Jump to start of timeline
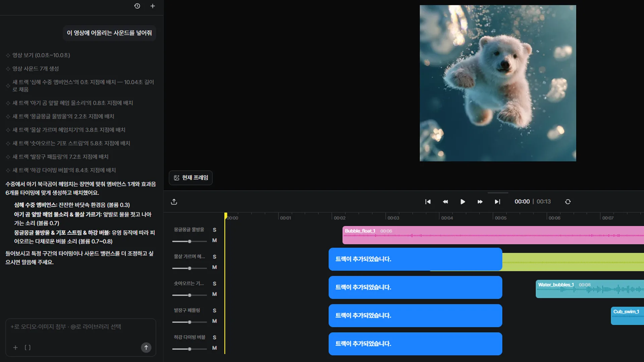 pos(428,202)
